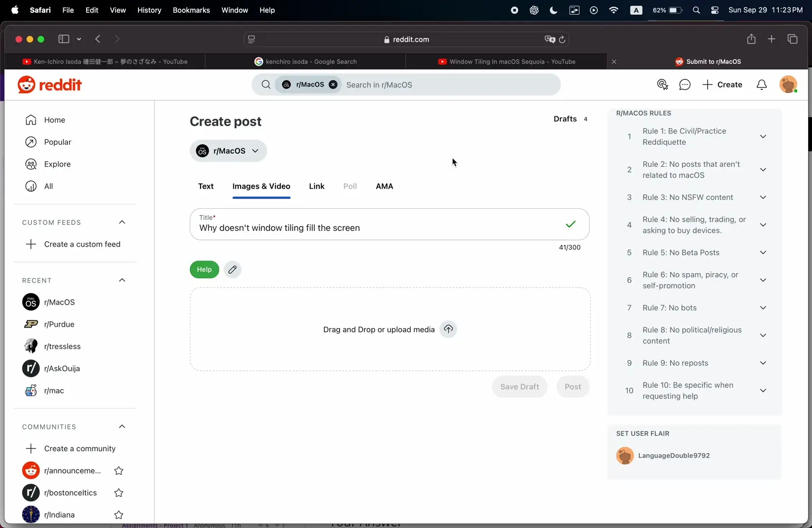Click the translate page icon

[550, 40]
